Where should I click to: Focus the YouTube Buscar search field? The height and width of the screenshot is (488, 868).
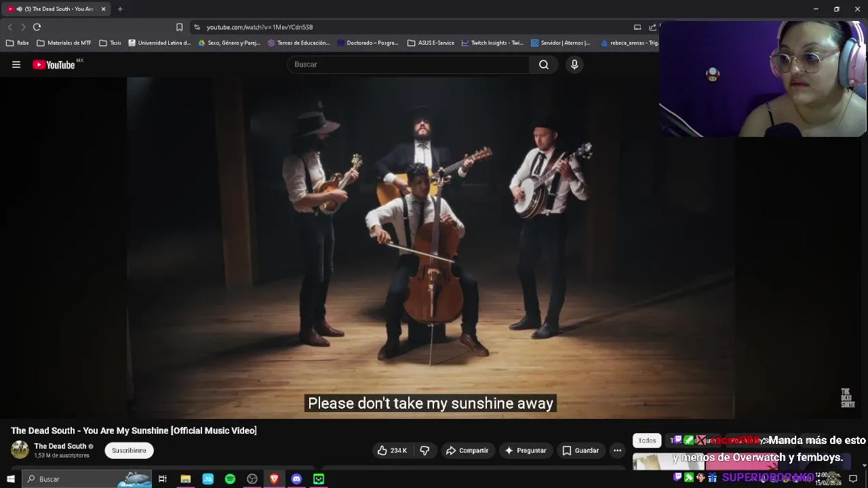(409, 64)
